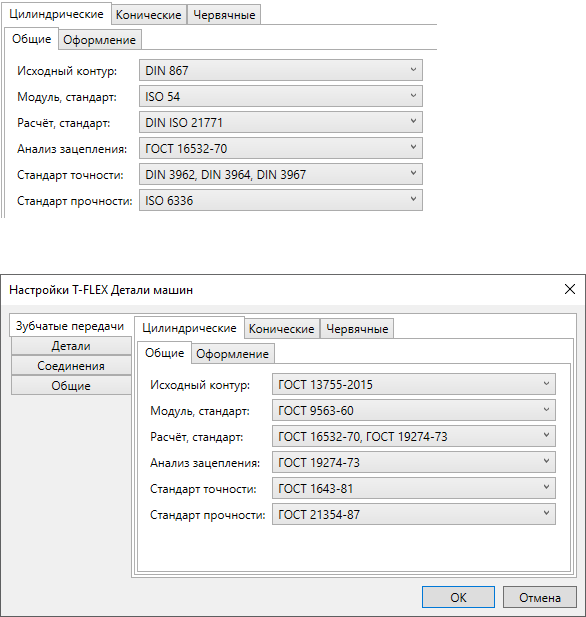The width and height of the screenshot is (586, 617).
Task: Open the ГОСТ 13755-2015 dropdown
Action: click(414, 384)
